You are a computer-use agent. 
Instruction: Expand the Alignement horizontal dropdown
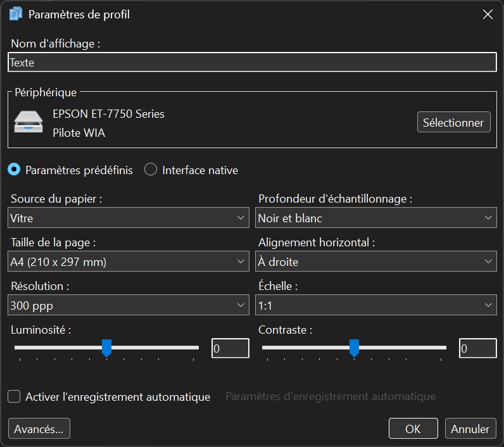tap(376, 261)
